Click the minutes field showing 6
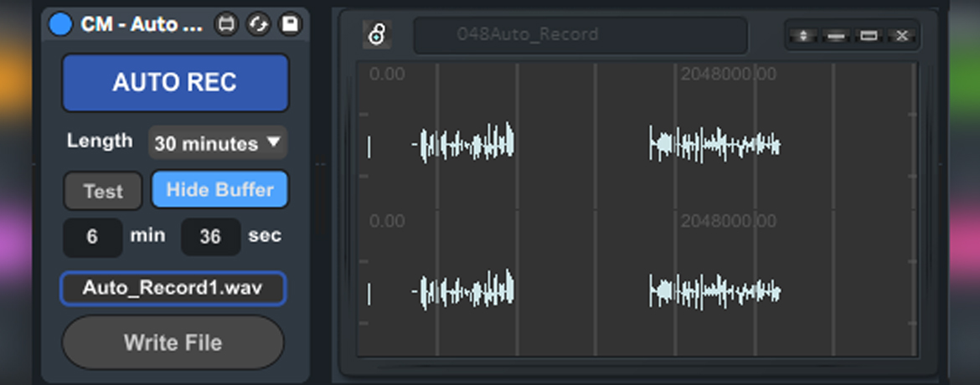 92,237
